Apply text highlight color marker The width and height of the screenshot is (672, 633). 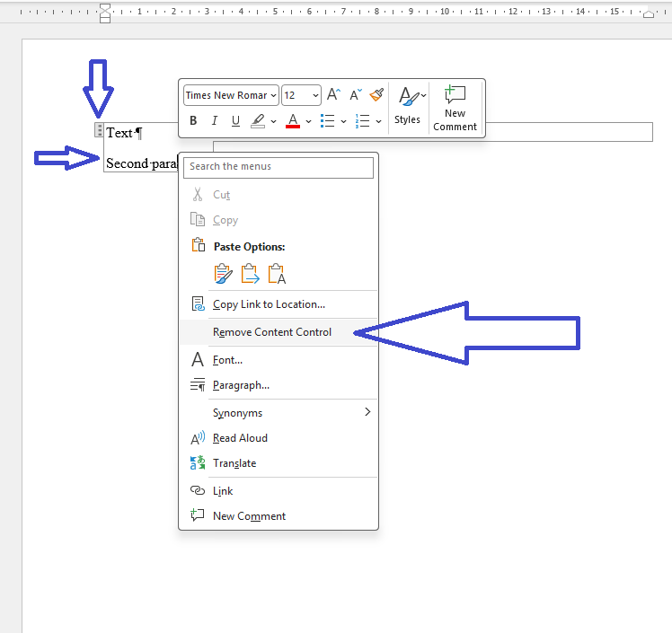point(258,121)
